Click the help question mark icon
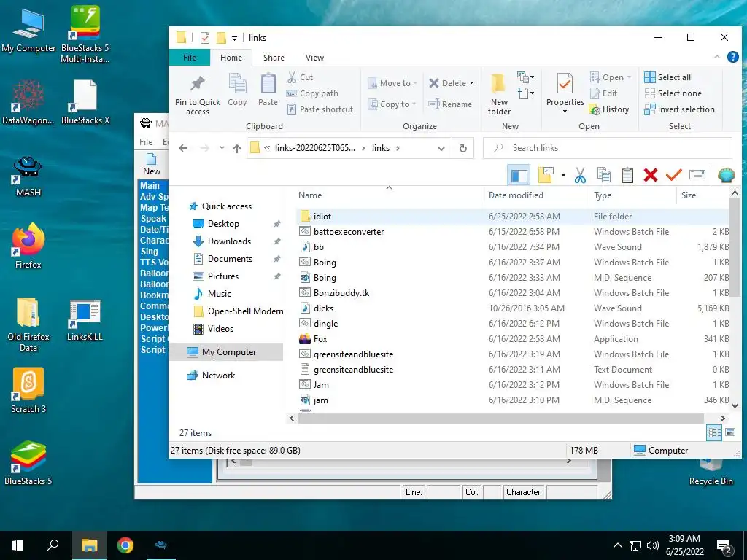The height and width of the screenshot is (560, 747). (x=732, y=57)
